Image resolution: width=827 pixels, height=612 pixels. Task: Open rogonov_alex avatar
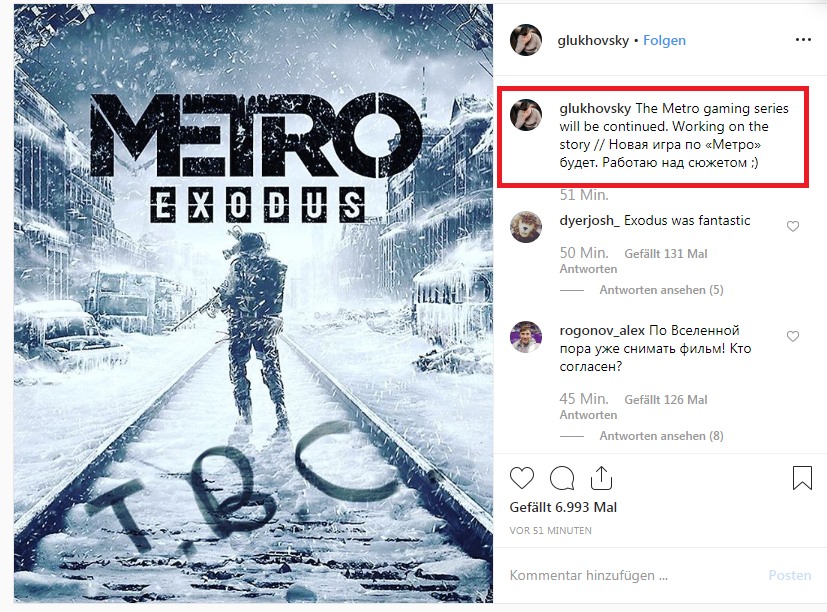[x=526, y=337]
